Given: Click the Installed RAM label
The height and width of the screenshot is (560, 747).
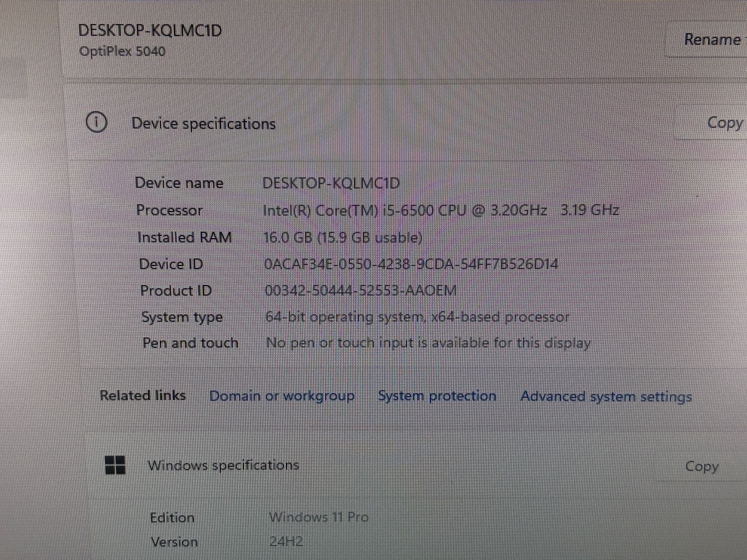Looking at the screenshot, I should pos(185,237).
